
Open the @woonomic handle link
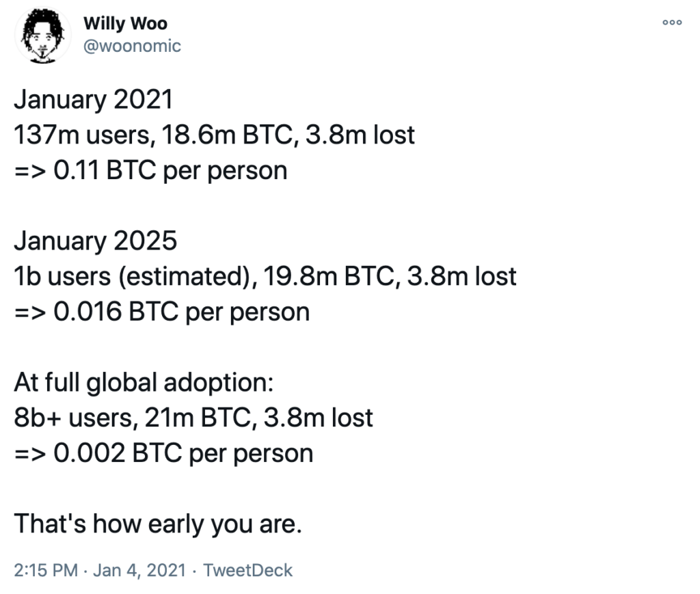point(132,46)
